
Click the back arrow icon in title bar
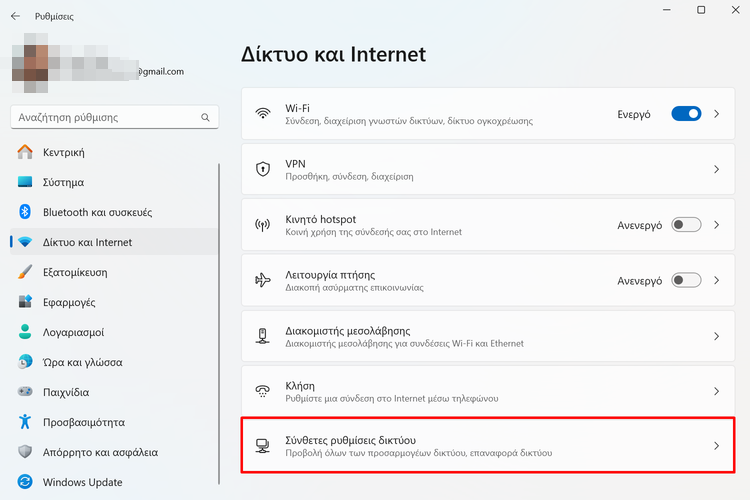(x=15, y=17)
